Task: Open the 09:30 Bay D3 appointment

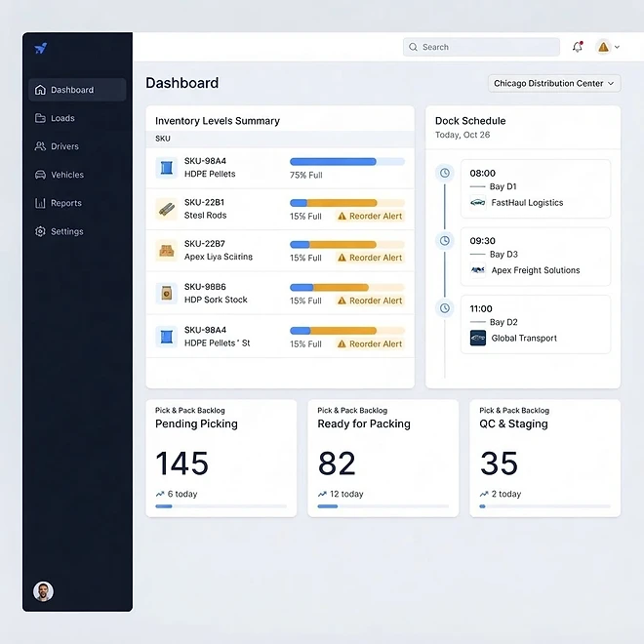Action: pos(536,257)
